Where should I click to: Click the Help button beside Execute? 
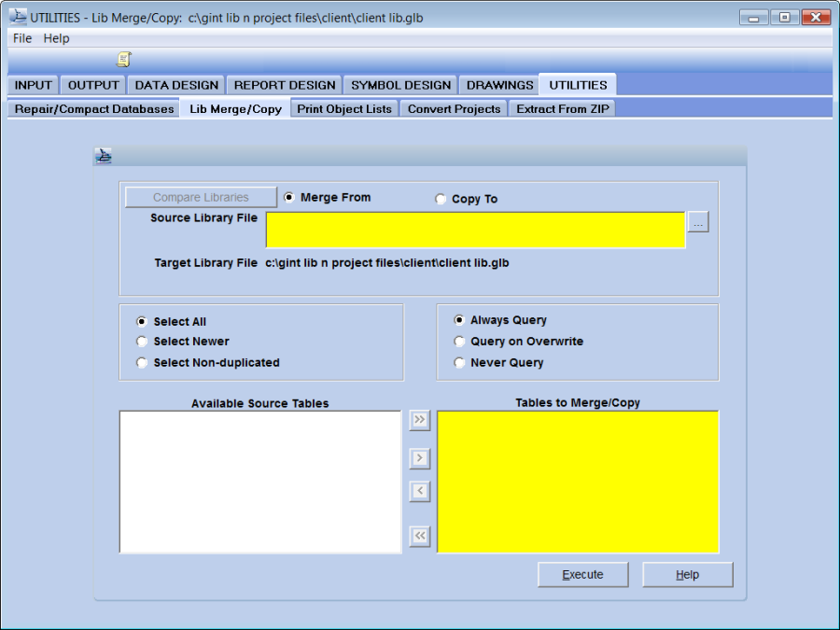click(x=687, y=575)
